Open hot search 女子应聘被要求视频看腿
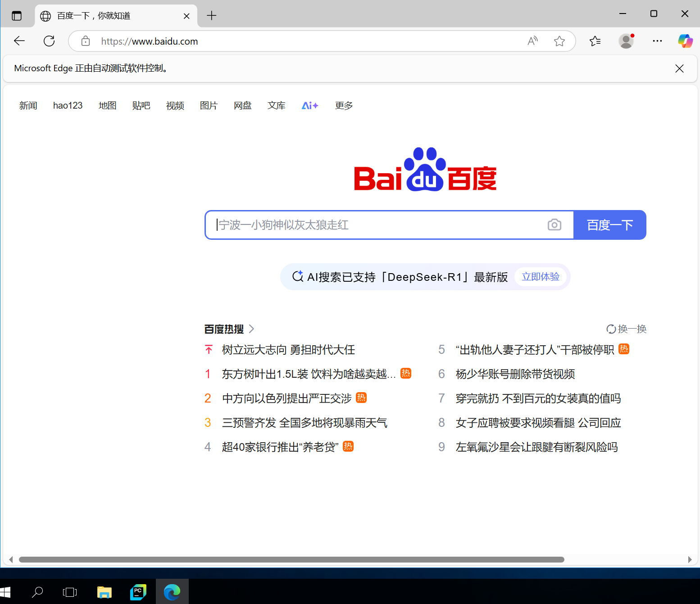 coord(538,423)
